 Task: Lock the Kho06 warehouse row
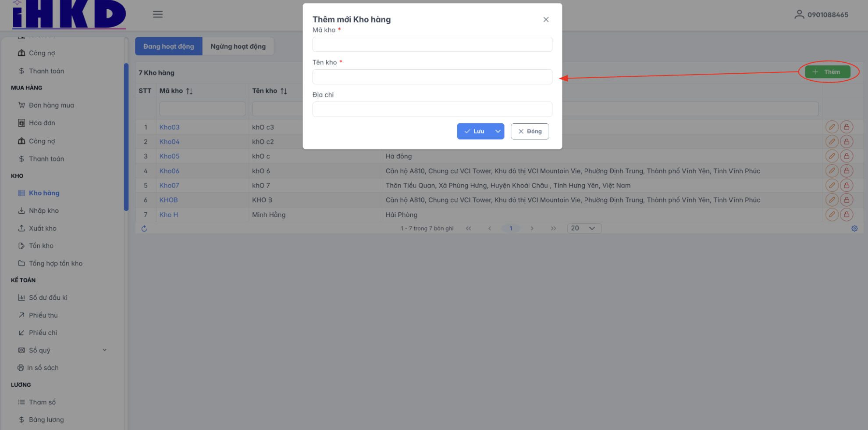(x=847, y=171)
